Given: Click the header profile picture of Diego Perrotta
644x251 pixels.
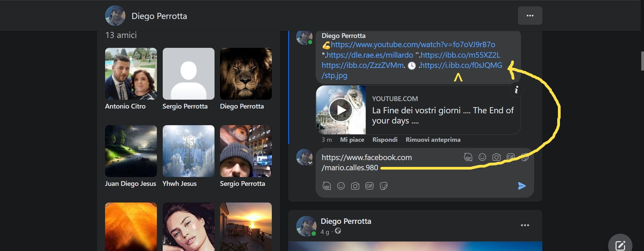Looking at the screenshot, I should (x=115, y=16).
